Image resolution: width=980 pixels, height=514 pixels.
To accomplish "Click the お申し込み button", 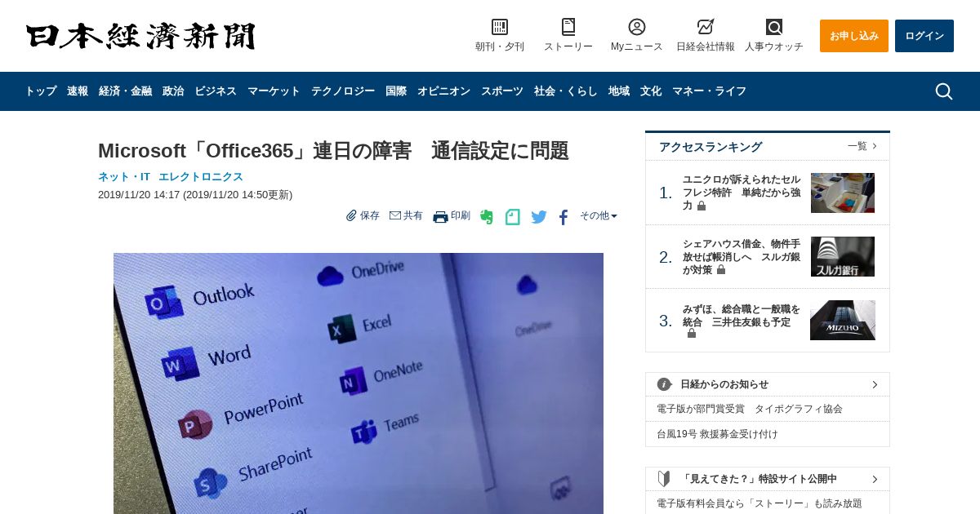I will pos(854,36).
